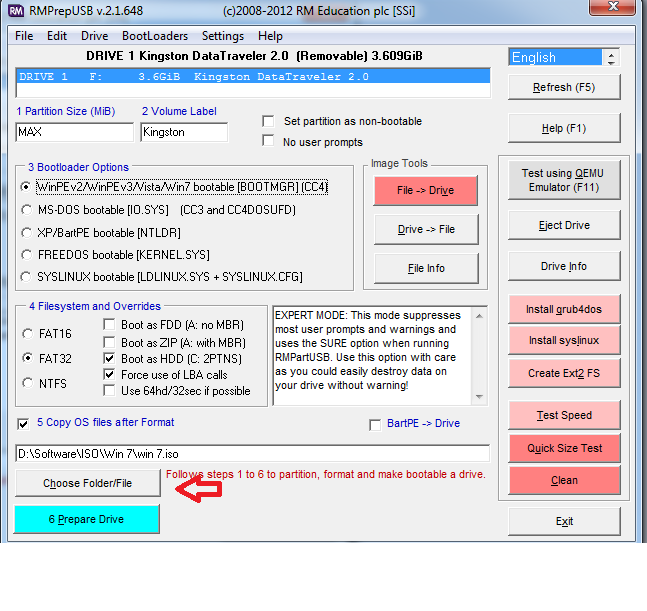Viewport: 647px width, 611px height.
Task: Click Create Ext2 FS button
Action: 564,373
